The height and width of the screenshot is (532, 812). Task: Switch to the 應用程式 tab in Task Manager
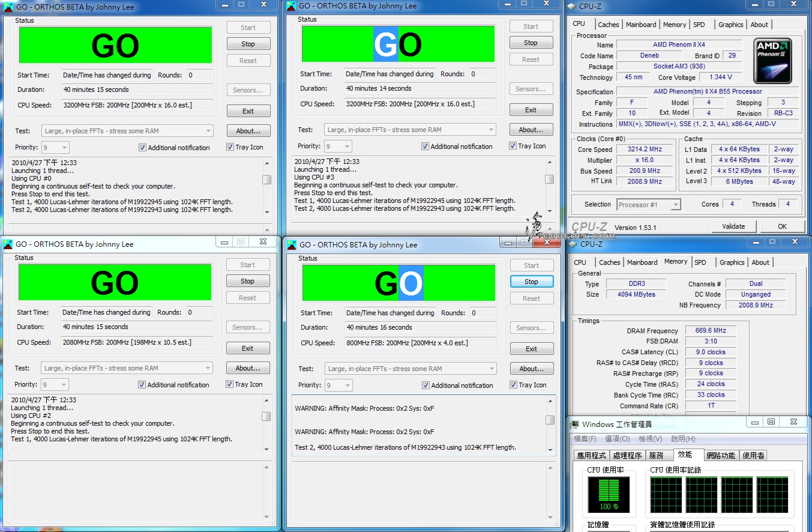click(591, 456)
